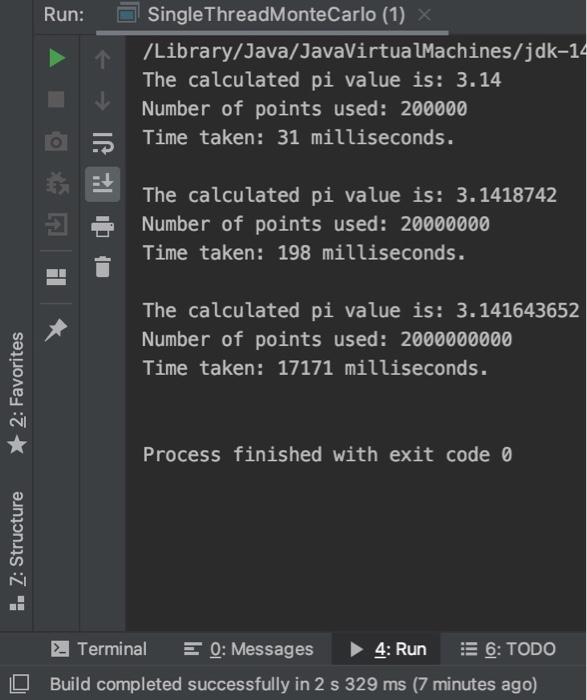587x700 pixels.
Task: Expand the 2: Favorites side panel
Action: (x=17, y=393)
